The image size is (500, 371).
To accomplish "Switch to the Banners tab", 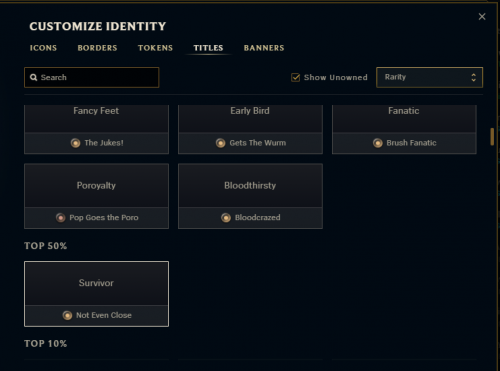I will click(264, 48).
